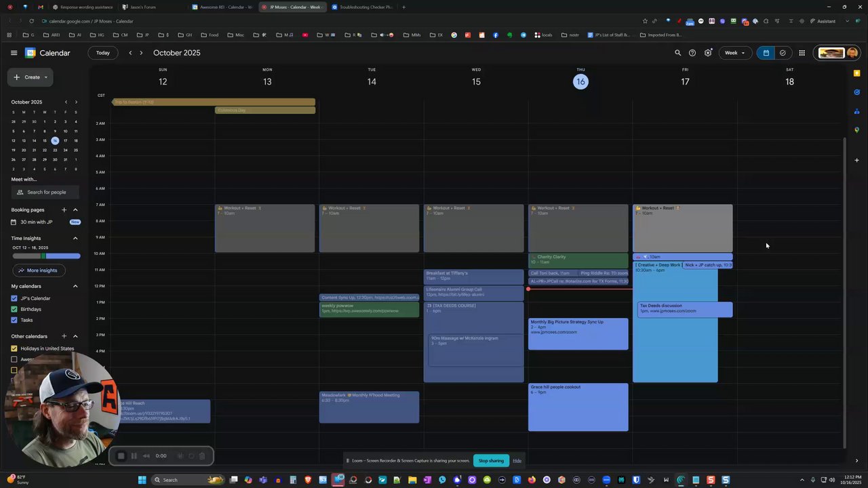Bookmark this page star icon
The image size is (868, 488).
[x=645, y=21]
